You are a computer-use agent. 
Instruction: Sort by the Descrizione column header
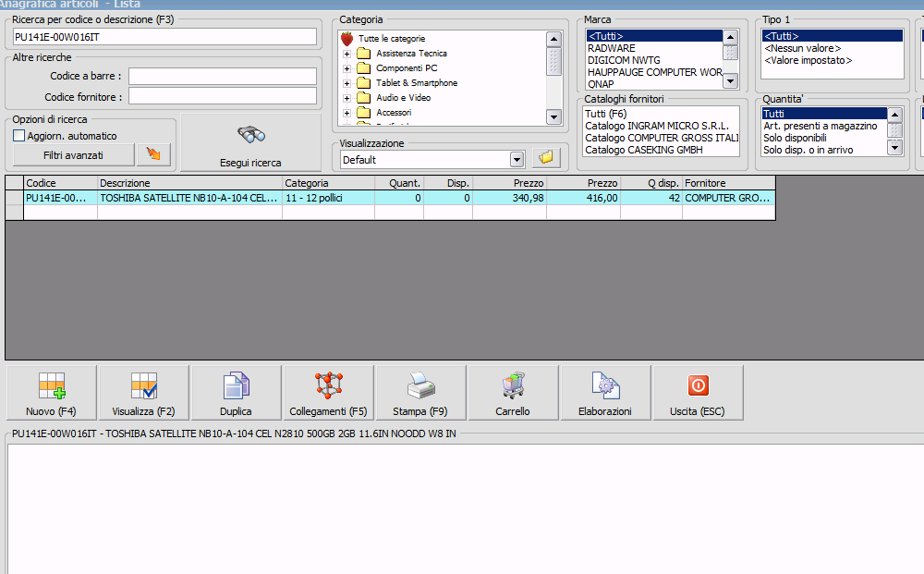tap(189, 183)
